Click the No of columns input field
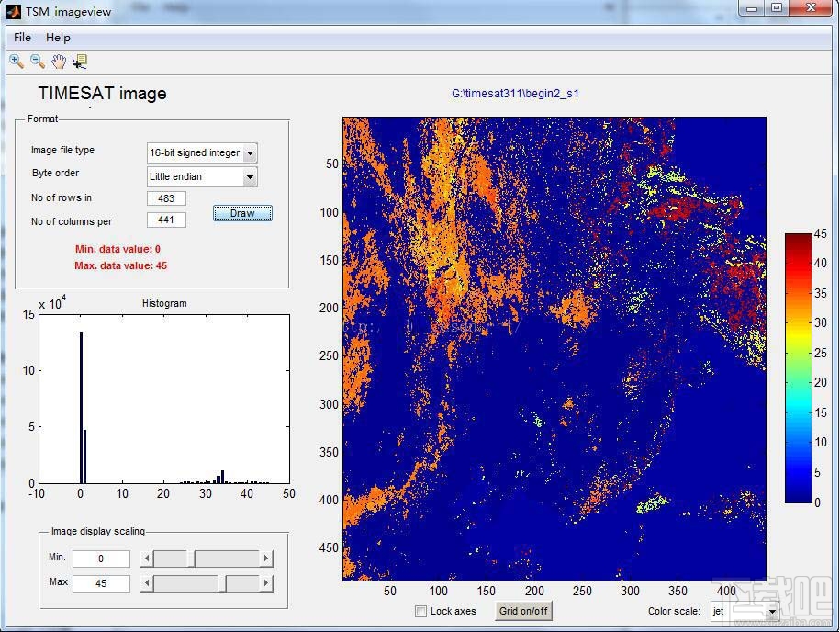The width and height of the screenshot is (840, 632). coord(166,220)
